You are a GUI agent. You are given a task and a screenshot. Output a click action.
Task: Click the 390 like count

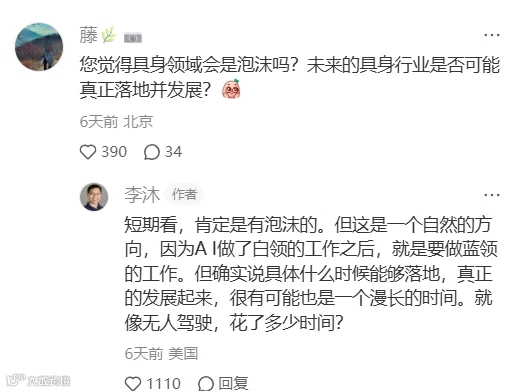[114, 152]
